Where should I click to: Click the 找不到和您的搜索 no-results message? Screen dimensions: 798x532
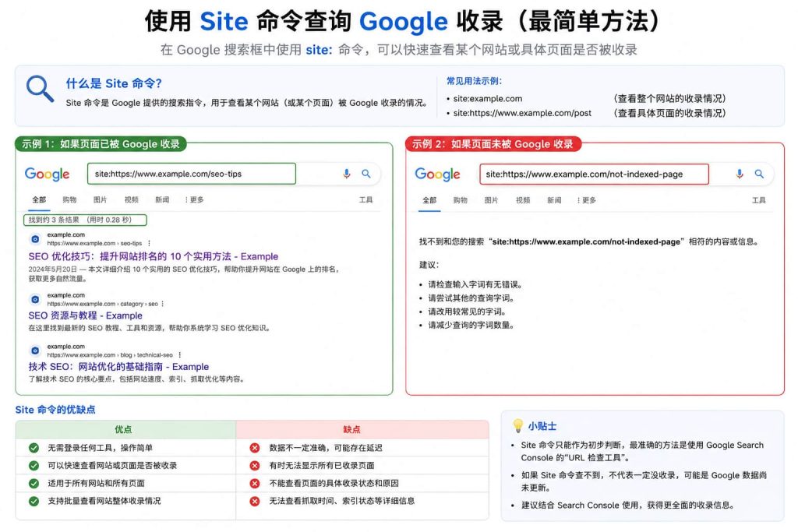click(590, 241)
